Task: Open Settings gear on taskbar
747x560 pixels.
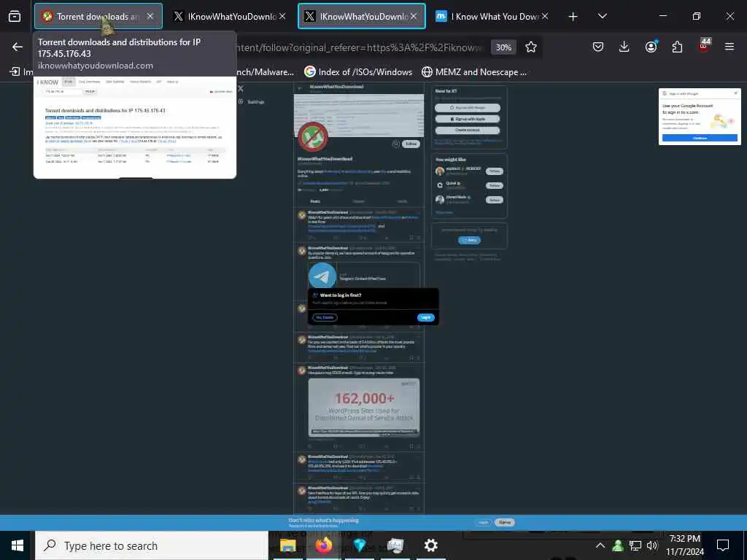Action: click(x=430, y=545)
